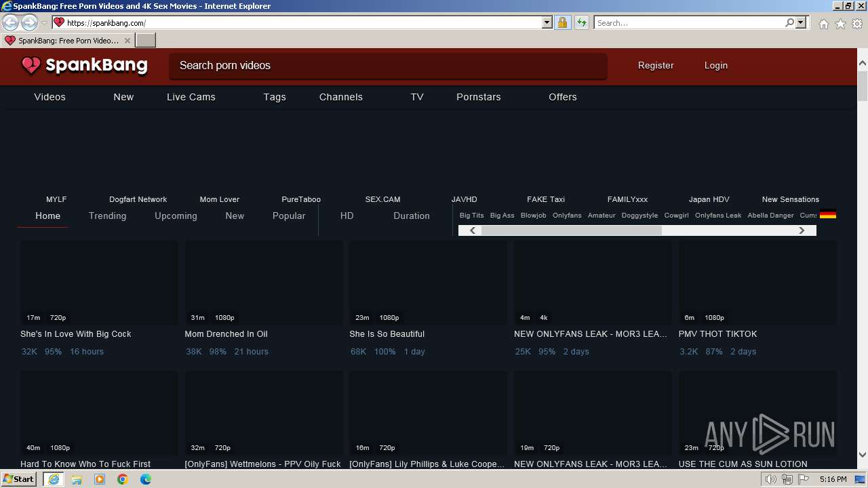
Task: Open the Offers menu item
Action: pyautogui.click(x=563, y=97)
